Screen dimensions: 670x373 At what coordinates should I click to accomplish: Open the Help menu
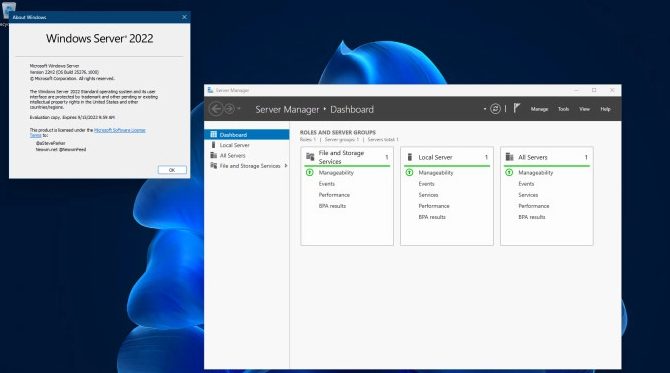coord(605,109)
